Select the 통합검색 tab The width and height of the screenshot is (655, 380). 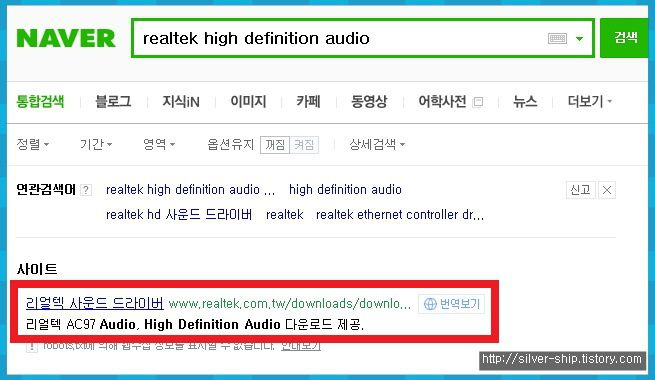click(x=40, y=101)
